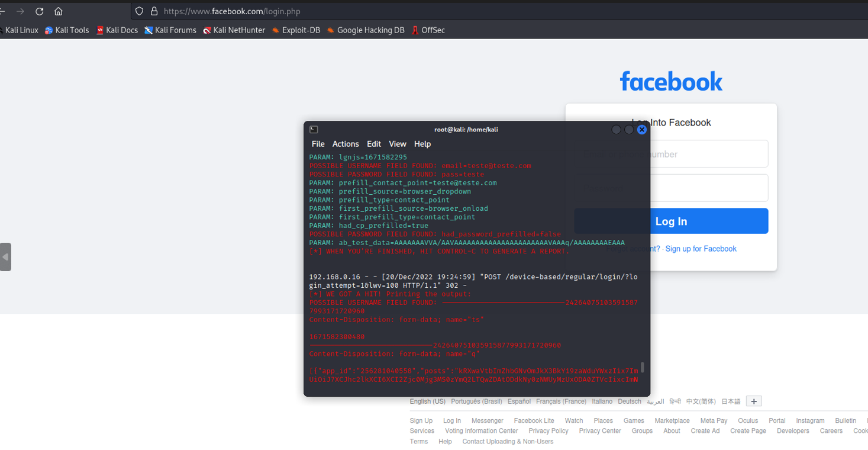Open the terminal View menu

pos(398,144)
